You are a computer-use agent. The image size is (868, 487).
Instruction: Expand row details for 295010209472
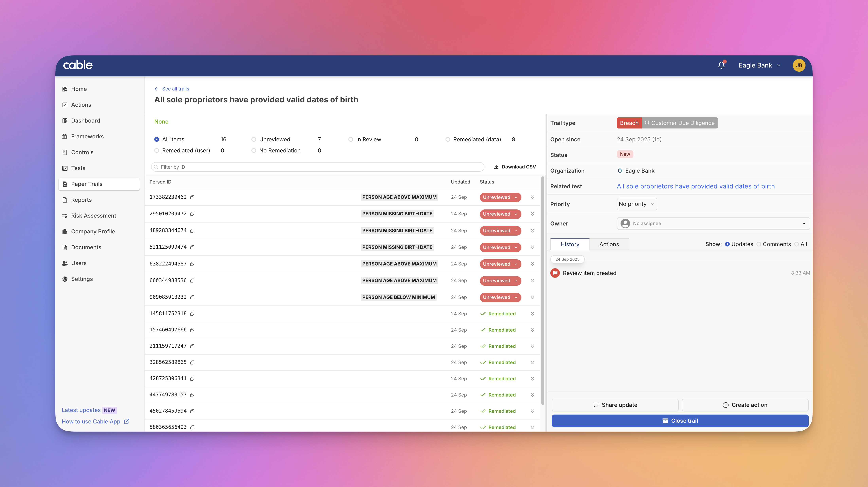click(x=532, y=214)
